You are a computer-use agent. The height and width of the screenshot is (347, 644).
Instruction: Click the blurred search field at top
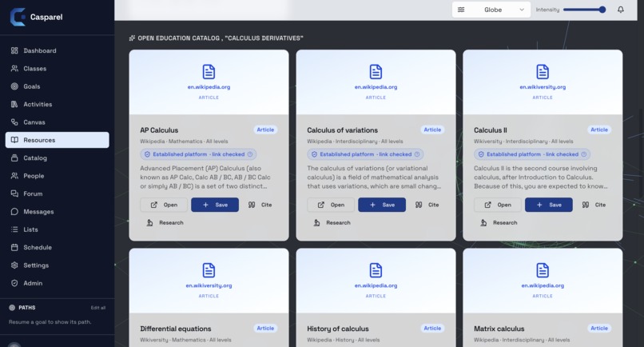coord(209,10)
